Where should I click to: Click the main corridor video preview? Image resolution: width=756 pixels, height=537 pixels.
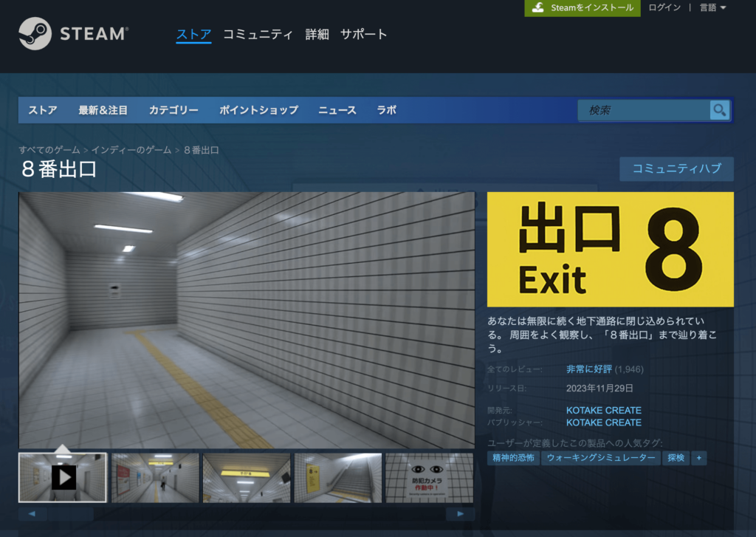[247, 321]
